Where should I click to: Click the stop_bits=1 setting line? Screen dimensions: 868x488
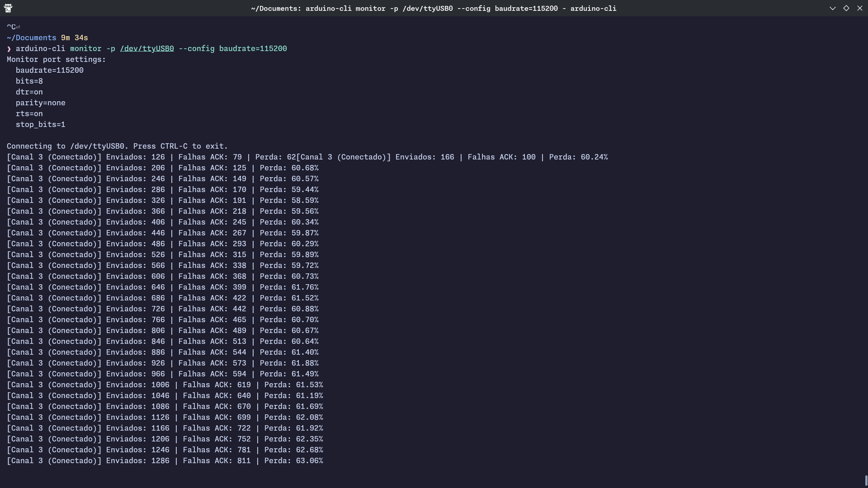(41, 124)
